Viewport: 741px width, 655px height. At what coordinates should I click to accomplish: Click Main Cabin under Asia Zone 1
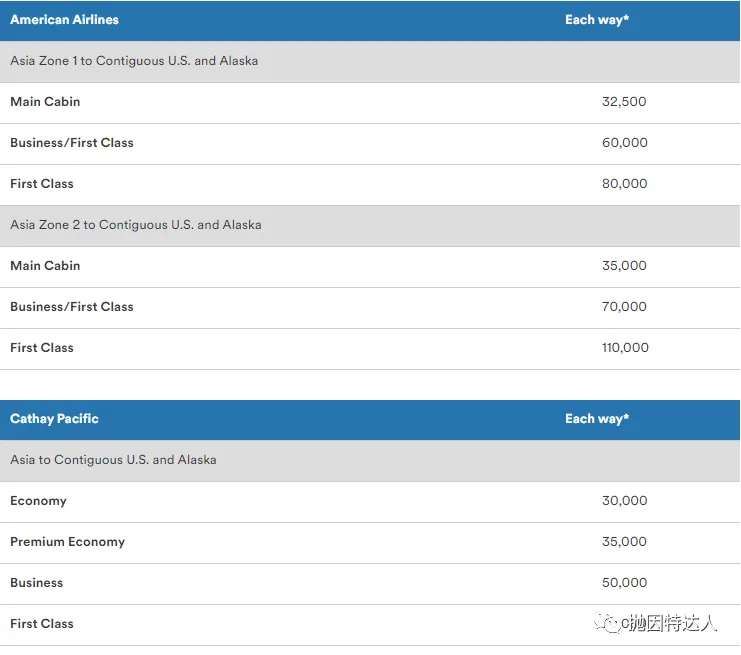pyautogui.click(x=45, y=102)
